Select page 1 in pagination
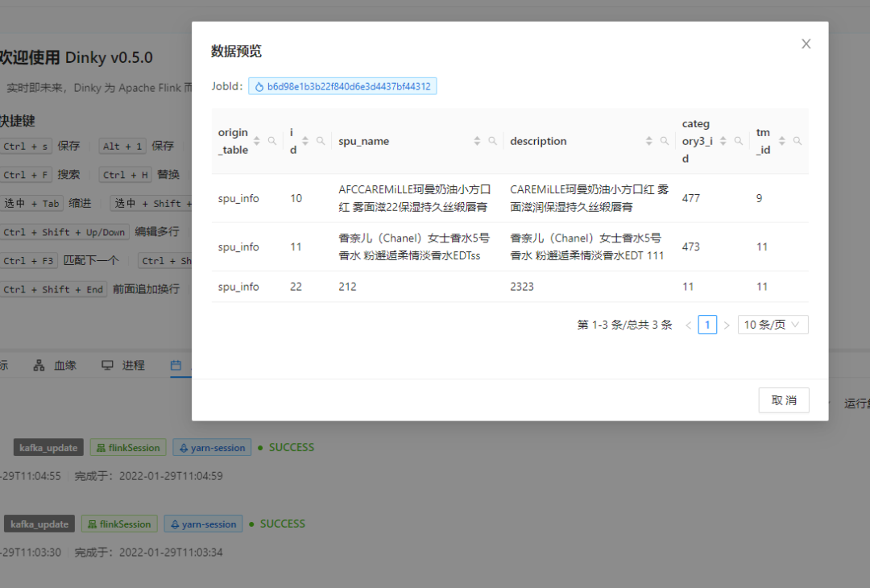 point(707,325)
